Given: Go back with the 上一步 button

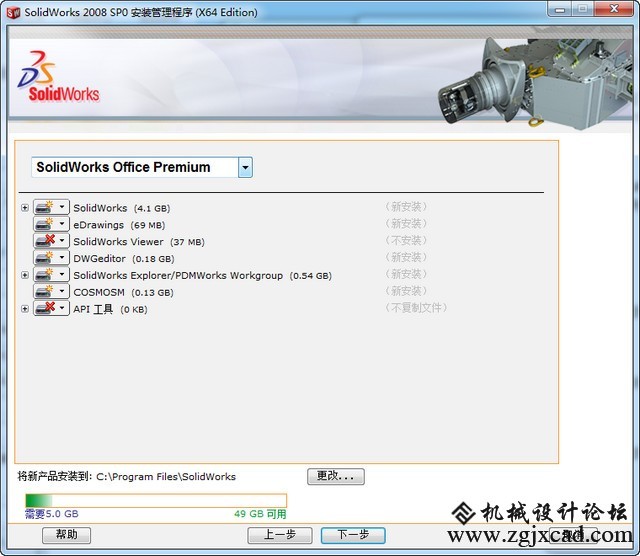Looking at the screenshot, I should click(280, 535).
